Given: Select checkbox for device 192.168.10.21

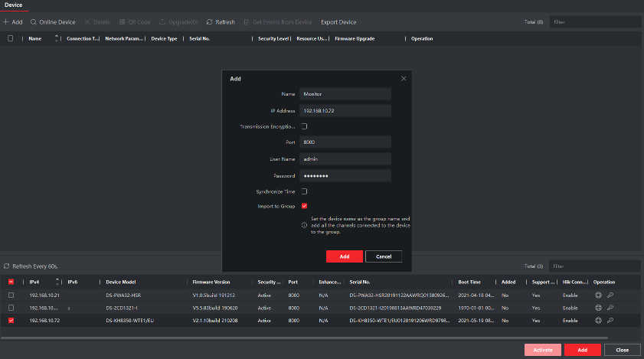Looking at the screenshot, I should (11, 295).
